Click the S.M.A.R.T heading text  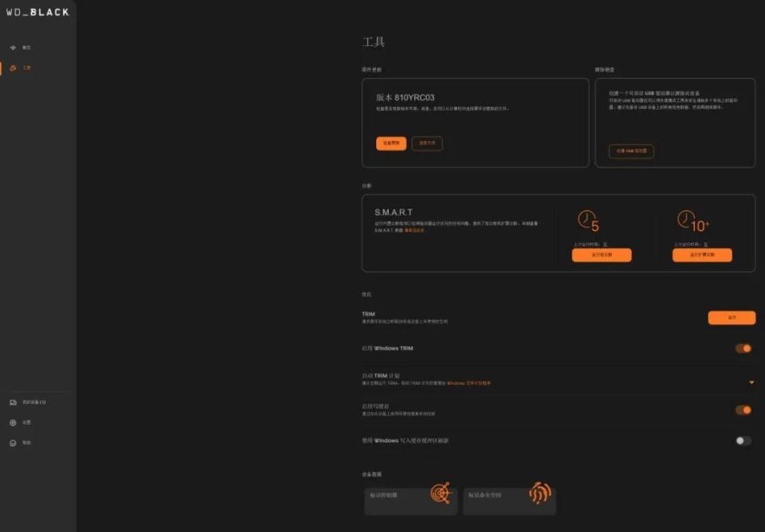point(394,213)
